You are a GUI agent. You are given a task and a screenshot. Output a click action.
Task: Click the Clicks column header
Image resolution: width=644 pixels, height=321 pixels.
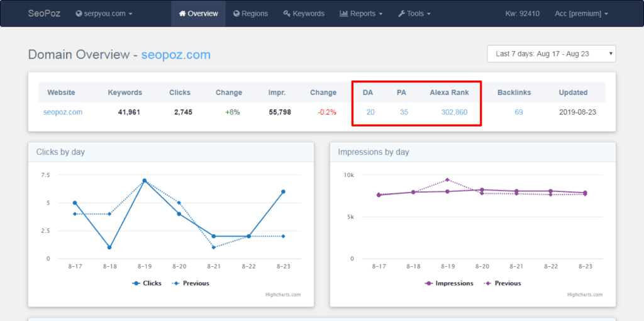[x=180, y=93]
